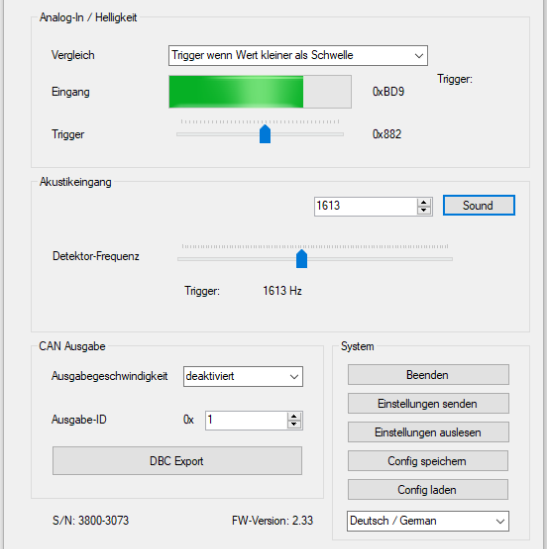This screenshot has width=547, height=549.
Task: Expand the Ausgabegeschwindigkeit dropdown
Action: coord(243,376)
